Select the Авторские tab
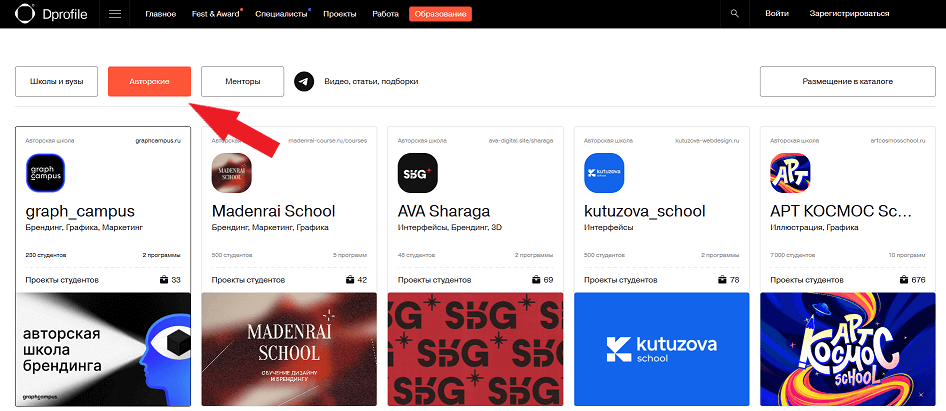This screenshot has width=946, height=411. pyautogui.click(x=150, y=81)
